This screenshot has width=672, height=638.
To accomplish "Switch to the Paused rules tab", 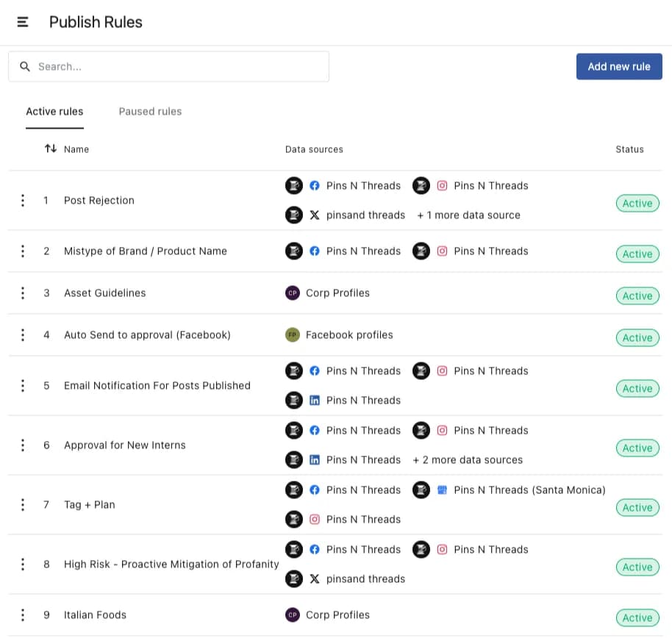I will [150, 111].
